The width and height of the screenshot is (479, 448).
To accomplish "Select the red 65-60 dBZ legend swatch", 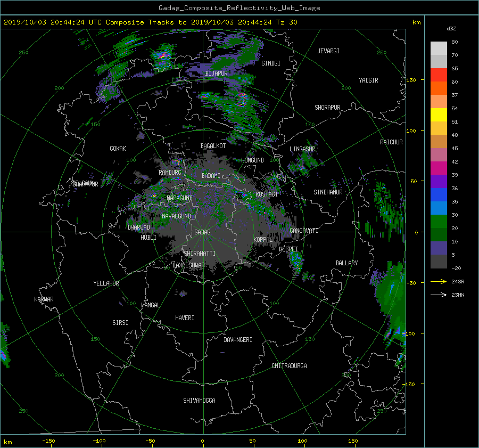I will pyautogui.click(x=439, y=75).
